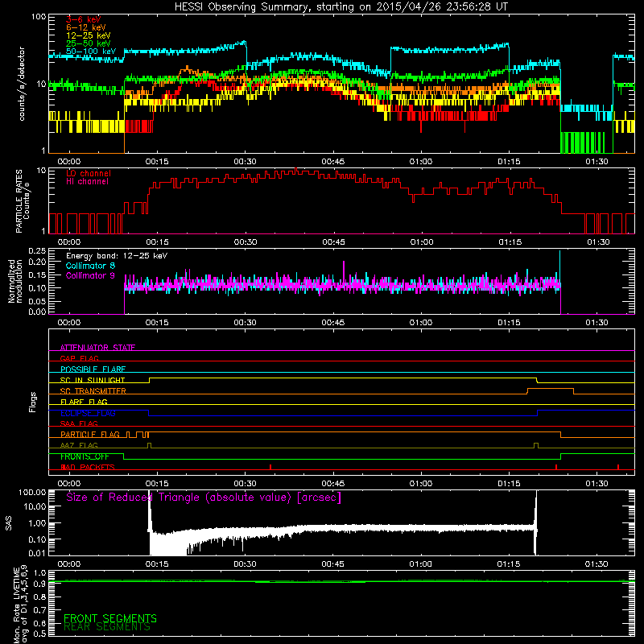
Task: Click the FLARE FLAG label
Action: (x=84, y=402)
